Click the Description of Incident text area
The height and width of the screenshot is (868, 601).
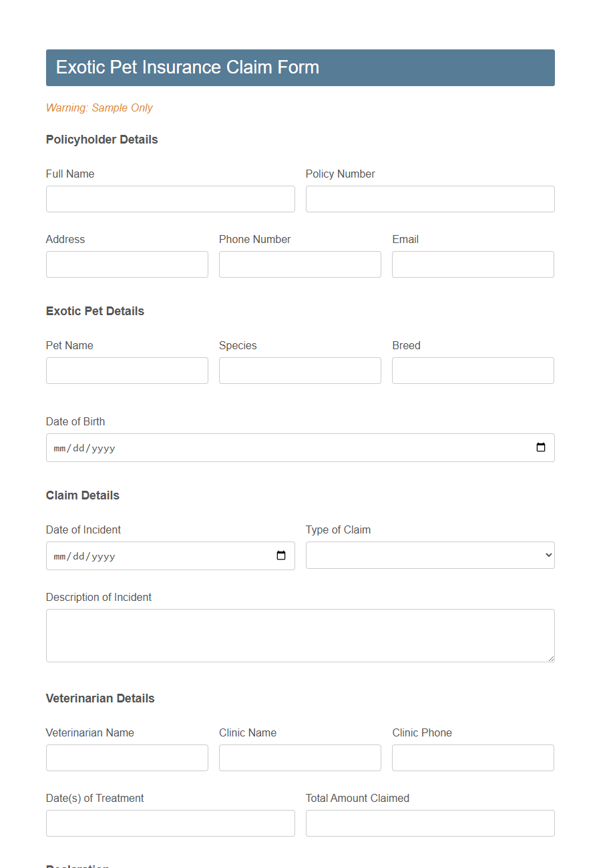tap(300, 635)
